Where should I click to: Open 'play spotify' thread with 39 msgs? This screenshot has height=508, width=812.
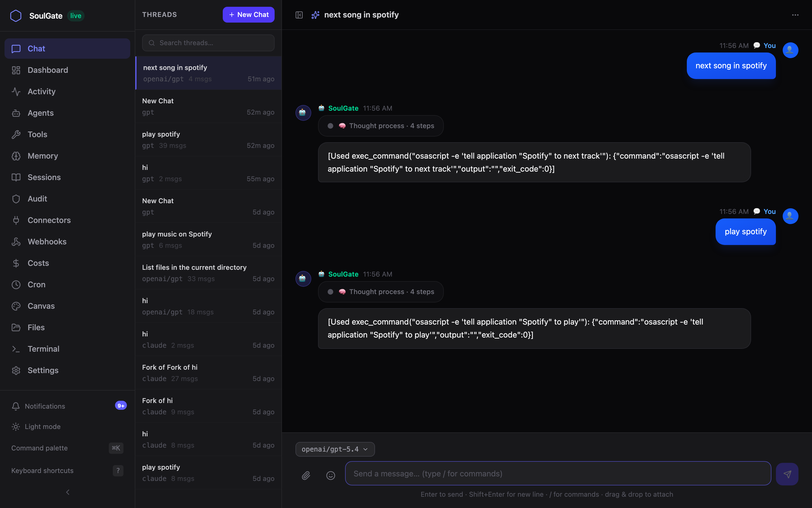point(208,140)
